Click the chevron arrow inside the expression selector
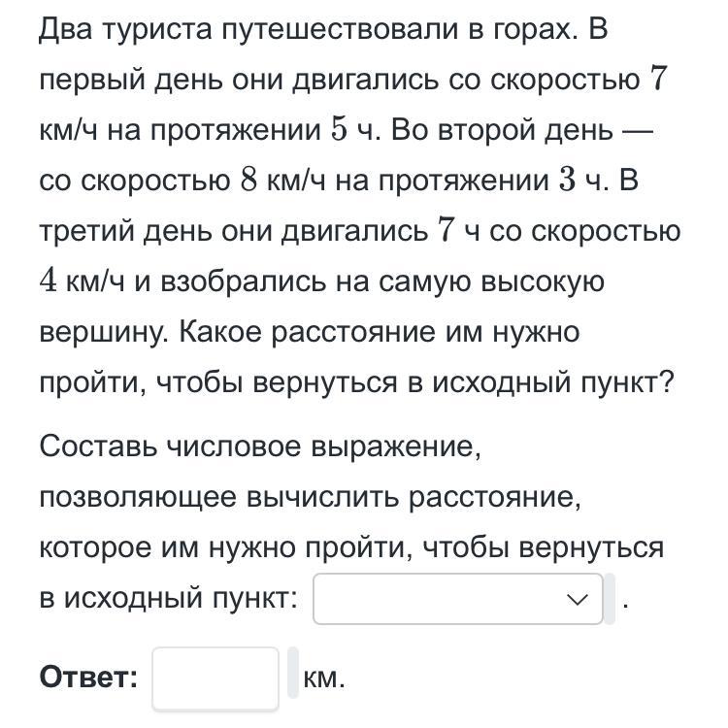Viewport: 728px width, 728px height. pos(578,600)
